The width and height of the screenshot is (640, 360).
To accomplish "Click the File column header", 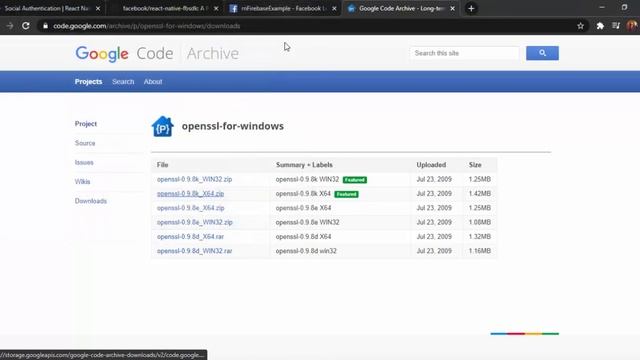I will point(162,165).
